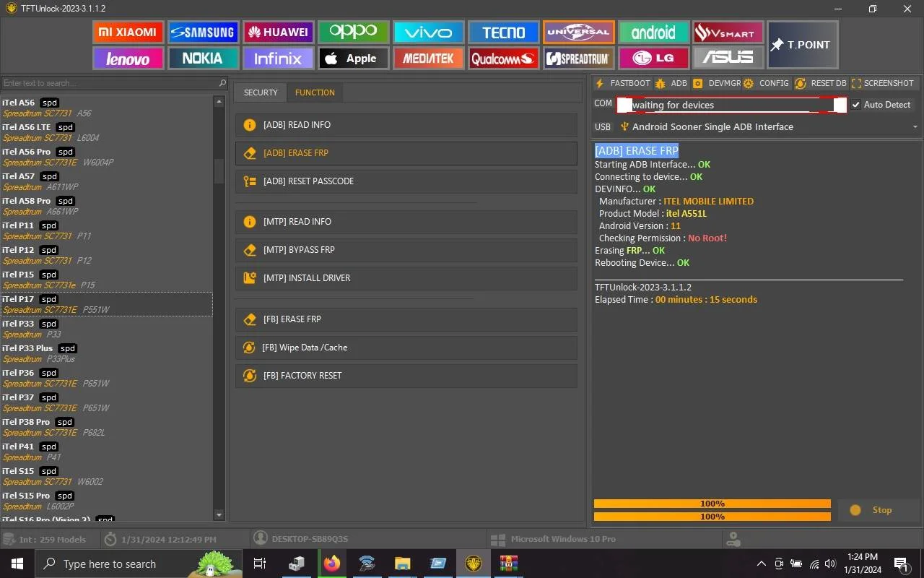This screenshot has width=924, height=578.
Task: Select iTel P17 model
Action: (x=106, y=304)
